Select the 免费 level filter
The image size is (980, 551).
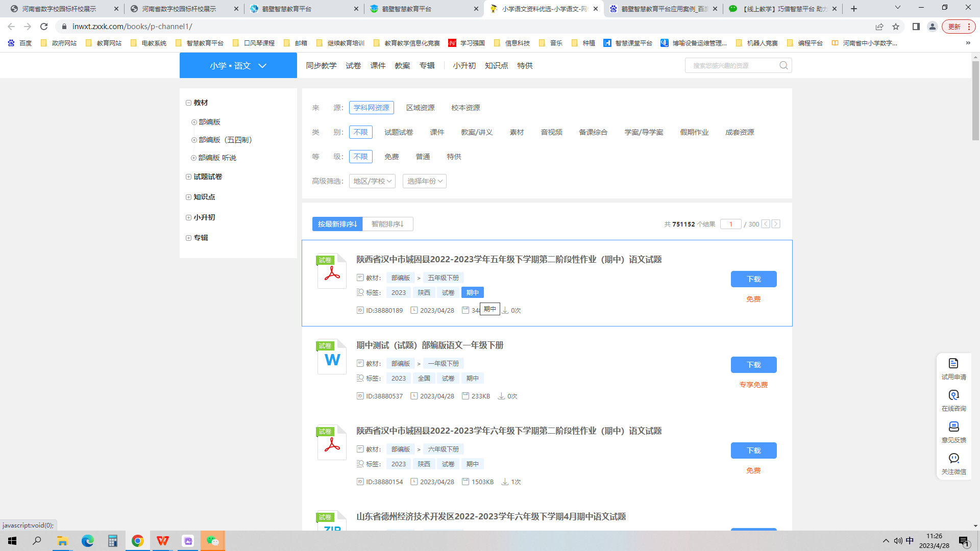pyautogui.click(x=391, y=157)
